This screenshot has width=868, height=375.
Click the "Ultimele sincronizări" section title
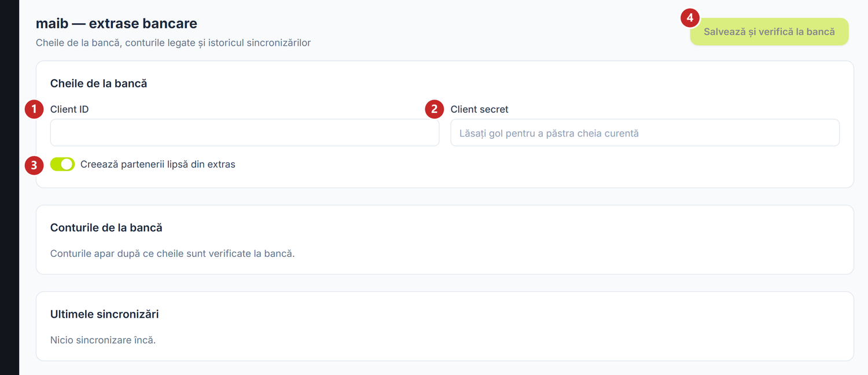coord(105,314)
